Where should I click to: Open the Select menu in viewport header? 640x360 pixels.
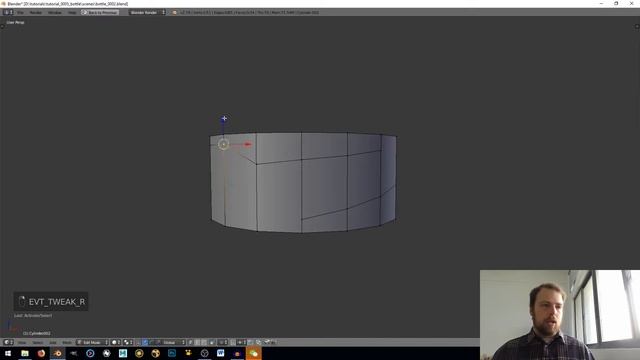point(38,342)
